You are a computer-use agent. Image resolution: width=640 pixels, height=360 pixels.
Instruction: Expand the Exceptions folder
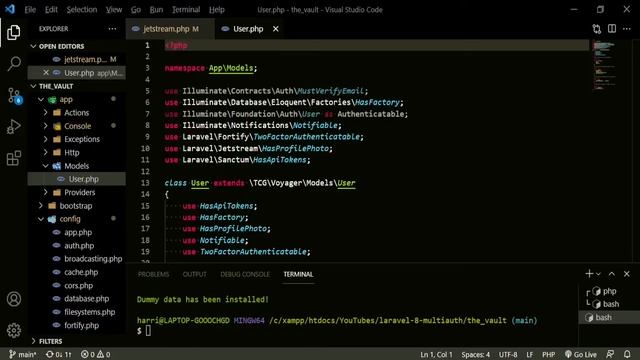76,139
